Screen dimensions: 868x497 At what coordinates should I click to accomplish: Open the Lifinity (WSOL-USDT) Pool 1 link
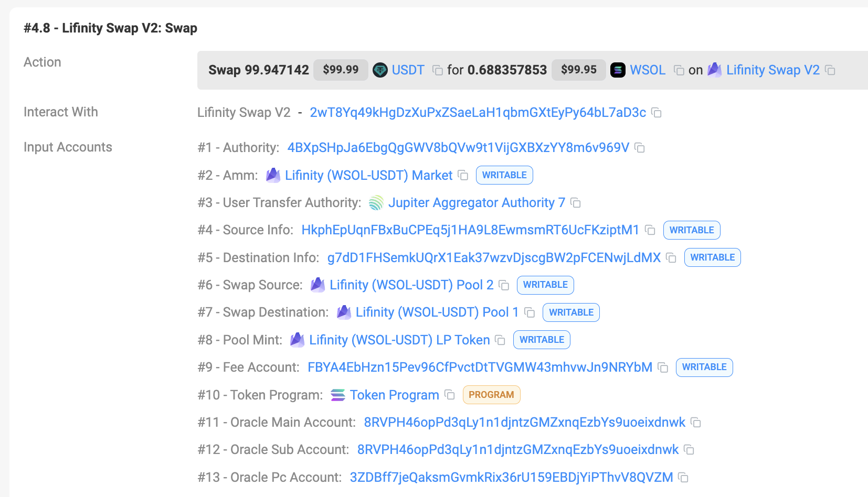coord(436,312)
